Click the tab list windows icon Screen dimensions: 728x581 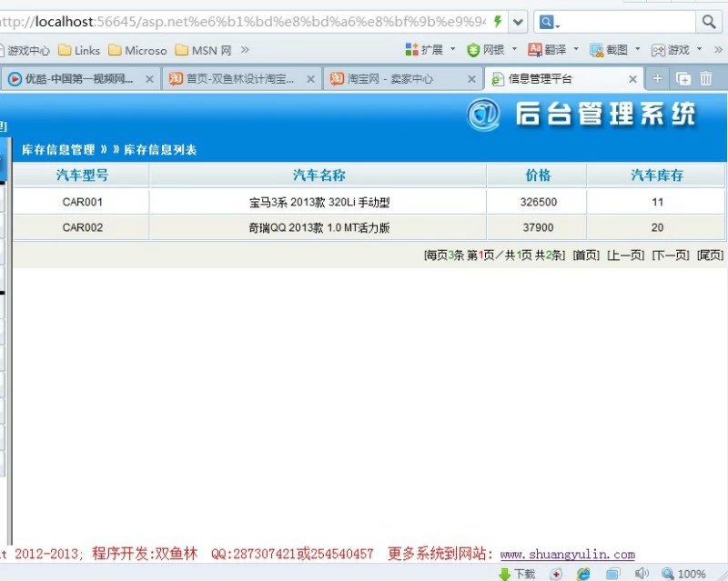(x=683, y=79)
